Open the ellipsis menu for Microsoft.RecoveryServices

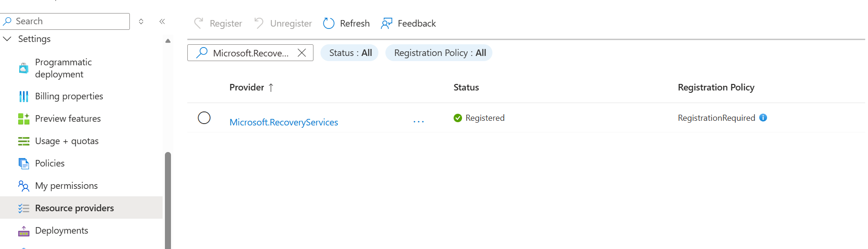click(x=419, y=122)
